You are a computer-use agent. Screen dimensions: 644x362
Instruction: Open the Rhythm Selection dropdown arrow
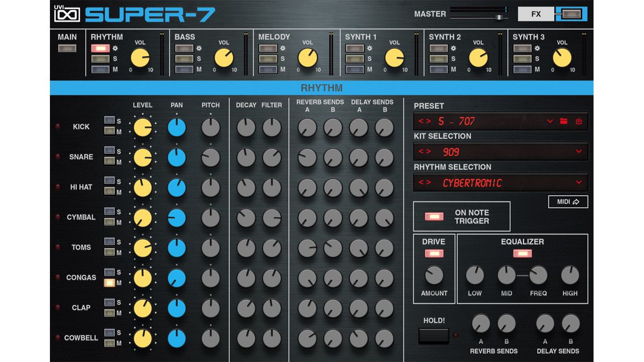pos(579,182)
